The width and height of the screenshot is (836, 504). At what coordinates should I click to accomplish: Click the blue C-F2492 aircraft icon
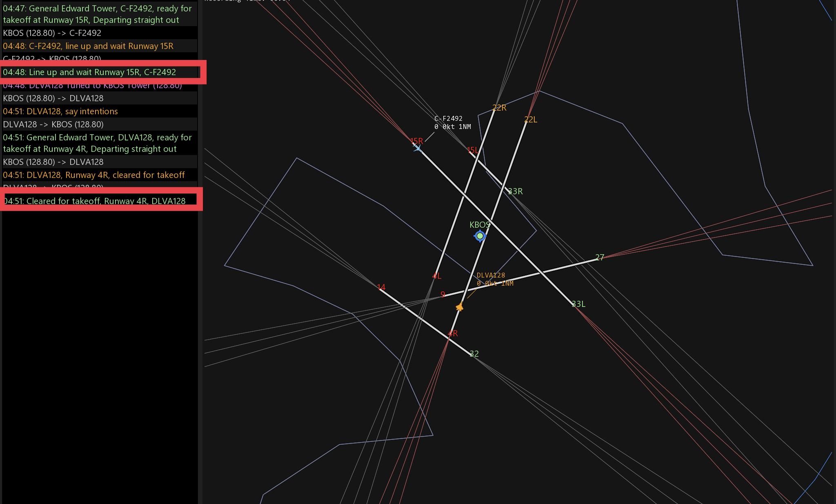(x=417, y=149)
